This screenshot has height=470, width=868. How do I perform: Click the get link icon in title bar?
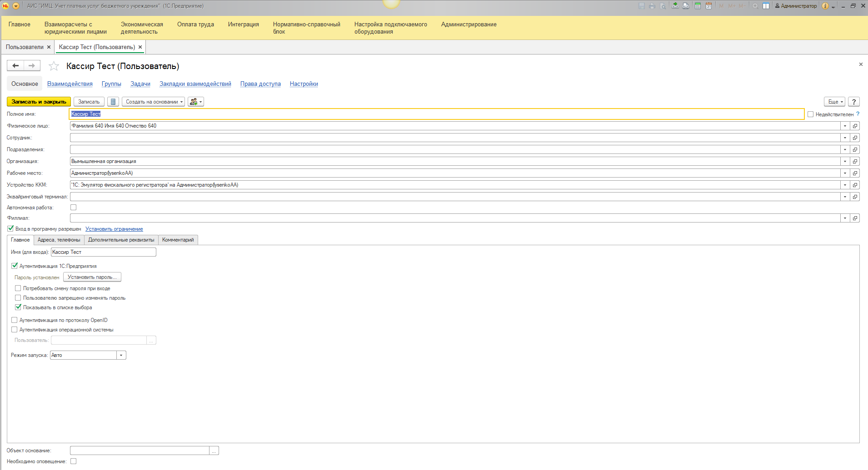pos(675,6)
